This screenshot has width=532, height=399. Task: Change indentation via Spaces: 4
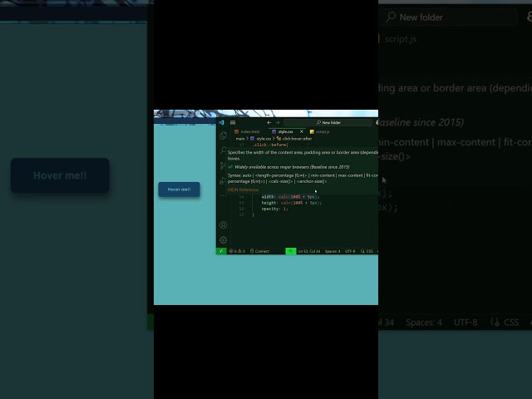coord(332,251)
